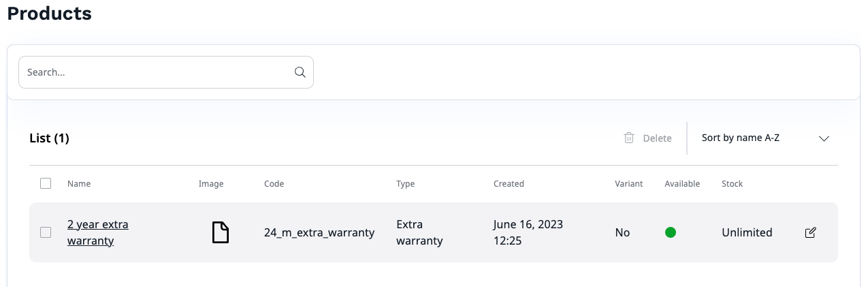868x293 pixels.
Task: Select the Type column header
Action: pyautogui.click(x=405, y=184)
